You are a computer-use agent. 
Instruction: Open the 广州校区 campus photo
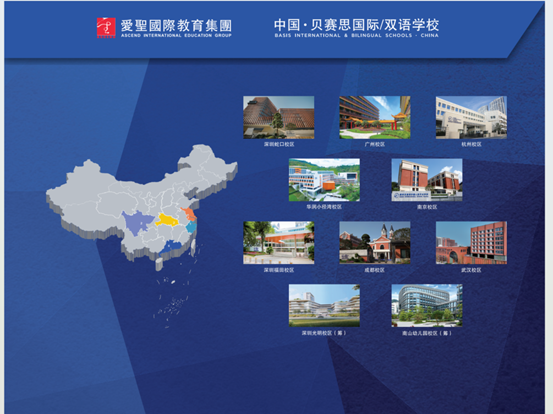(375, 117)
